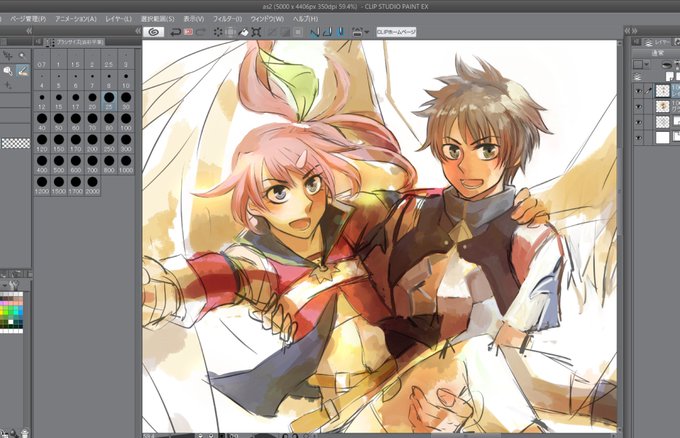This screenshot has width=680, height=438.
Task: Click the trash delete icon at bottom left
Action: [x=24, y=433]
